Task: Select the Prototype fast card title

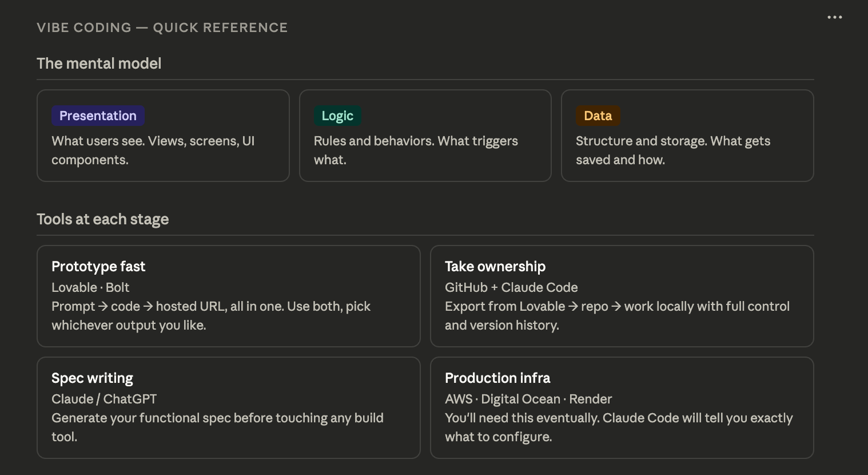Action: tap(98, 267)
